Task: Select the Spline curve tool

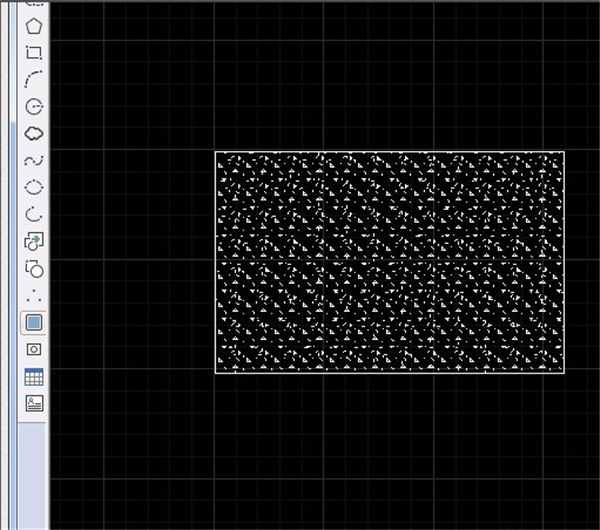Action: click(34, 161)
